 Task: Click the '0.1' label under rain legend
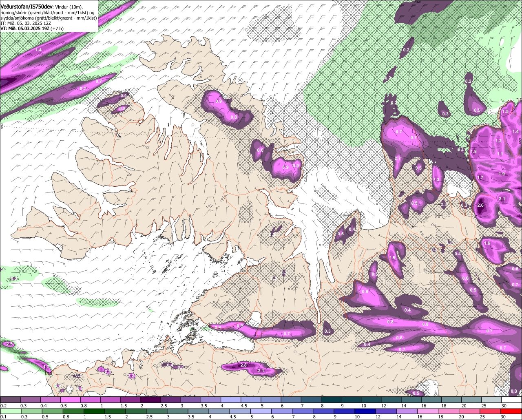(x=3, y=417)
